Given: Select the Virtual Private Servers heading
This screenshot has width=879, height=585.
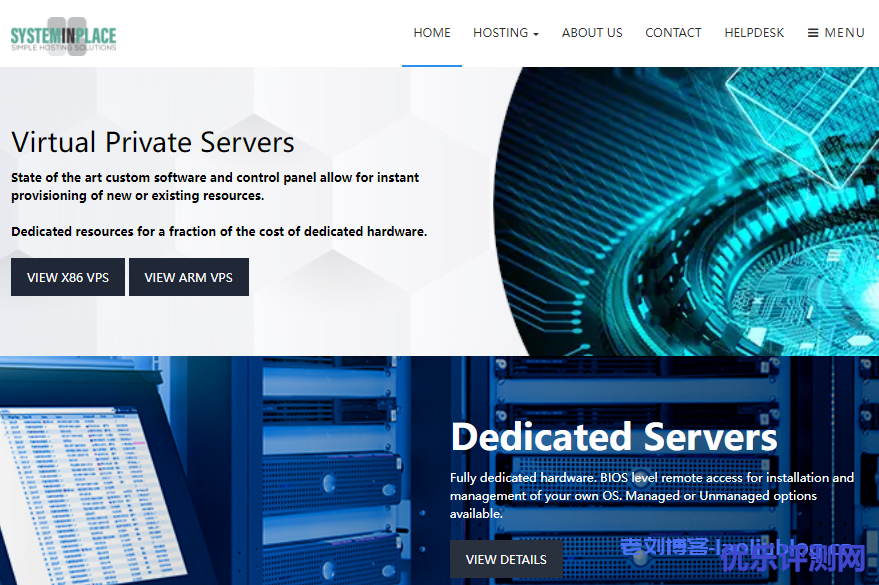Looking at the screenshot, I should click(x=153, y=142).
